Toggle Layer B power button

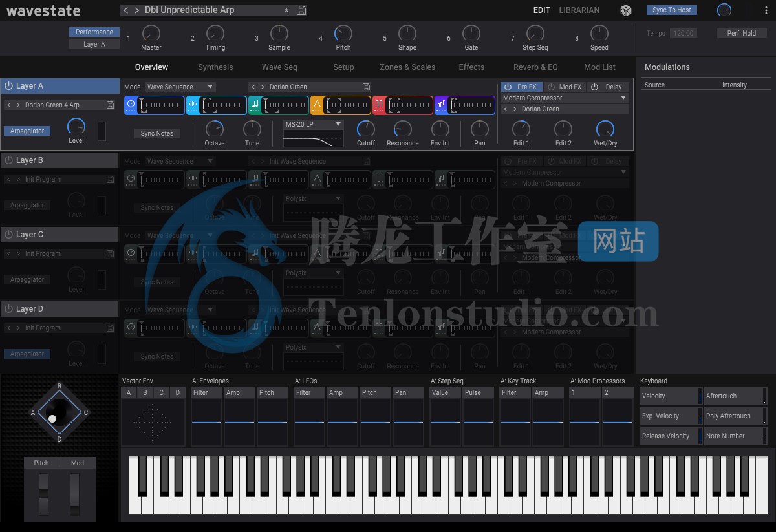point(9,160)
